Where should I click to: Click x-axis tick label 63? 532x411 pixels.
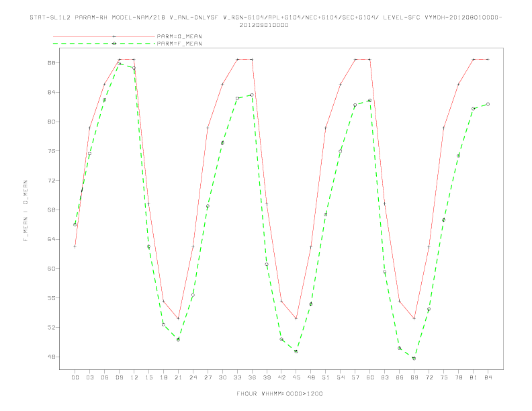tap(385, 377)
